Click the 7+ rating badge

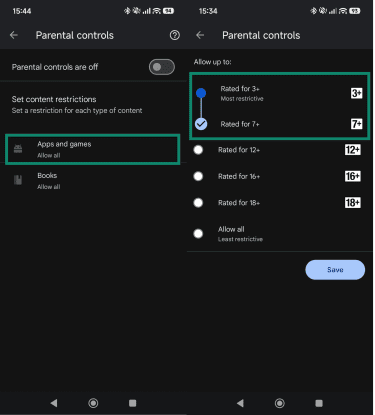[x=356, y=124]
